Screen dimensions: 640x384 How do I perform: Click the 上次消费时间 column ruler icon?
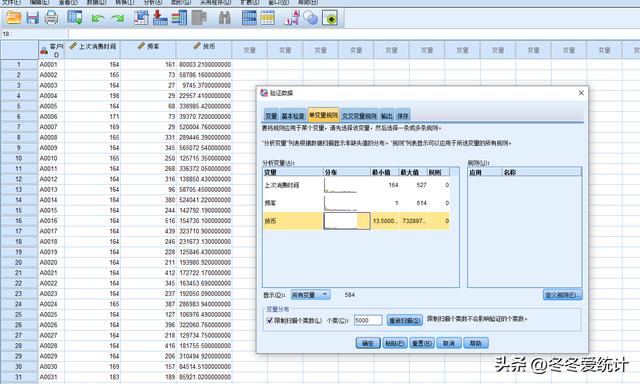pos(73,46)
